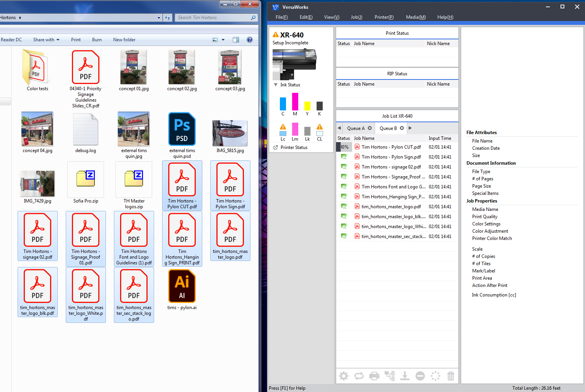Click the RIP refresh arrows icon

click(x=359, y=376)
